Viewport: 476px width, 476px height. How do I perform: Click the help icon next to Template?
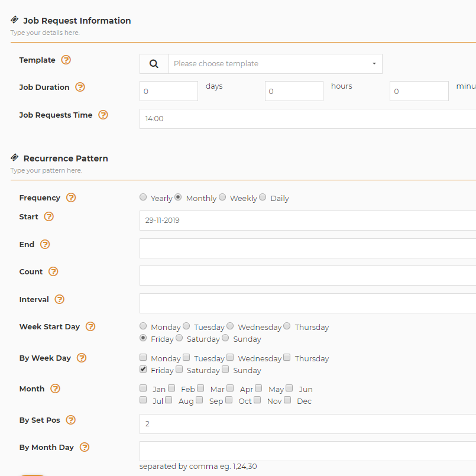(x=66, y=60)
